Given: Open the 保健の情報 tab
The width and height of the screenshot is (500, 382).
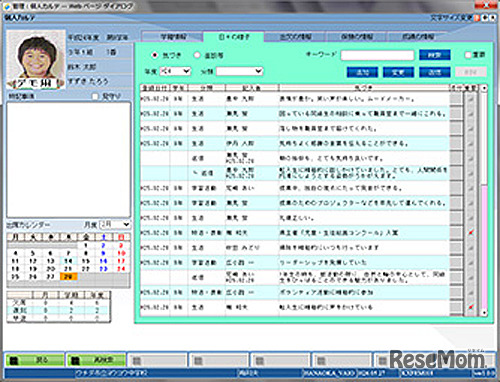Looking at the screenshot, I should [356, 37].
